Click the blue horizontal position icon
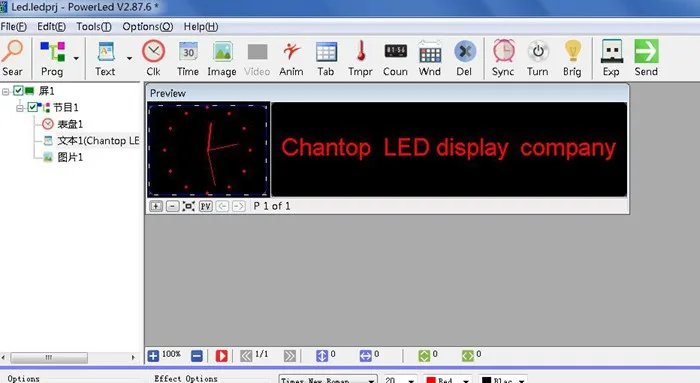 [x=365, y=356]
